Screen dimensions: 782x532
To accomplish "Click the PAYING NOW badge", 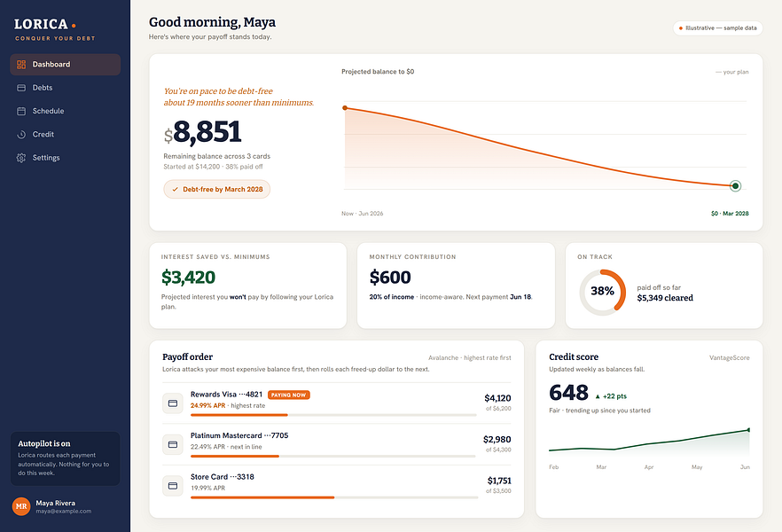I will pos(289,395).
